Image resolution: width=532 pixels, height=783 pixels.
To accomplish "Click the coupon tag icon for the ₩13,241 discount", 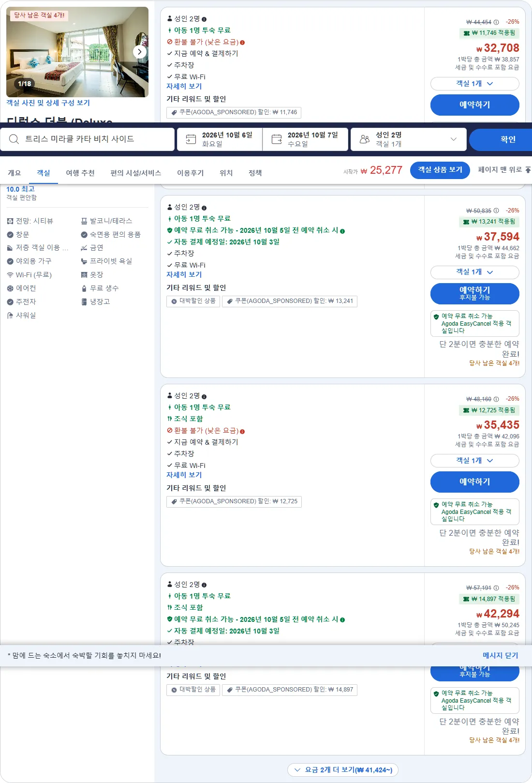I will click(x=230, y=301).
